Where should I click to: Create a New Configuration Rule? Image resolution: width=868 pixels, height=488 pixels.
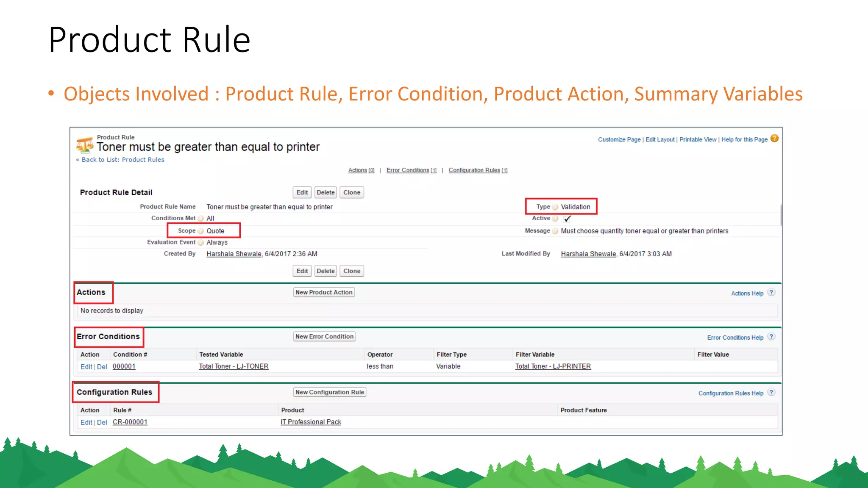click(x=330, y=392)
